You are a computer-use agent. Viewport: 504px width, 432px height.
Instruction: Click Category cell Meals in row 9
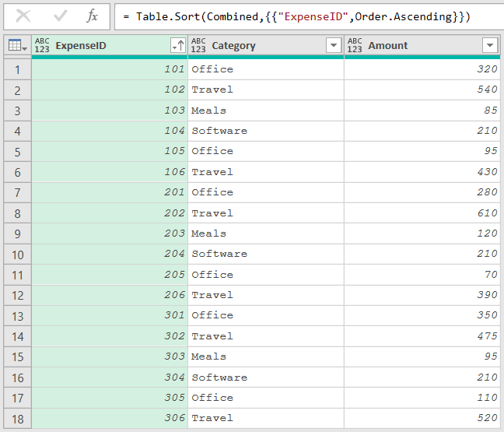tap(266, 234)
